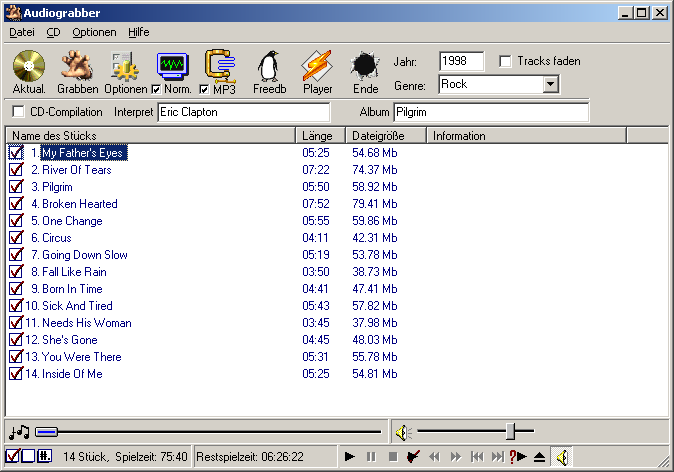Click the uncheck all tracks icon
Screen dimensions: 674x472
[28, 456]
